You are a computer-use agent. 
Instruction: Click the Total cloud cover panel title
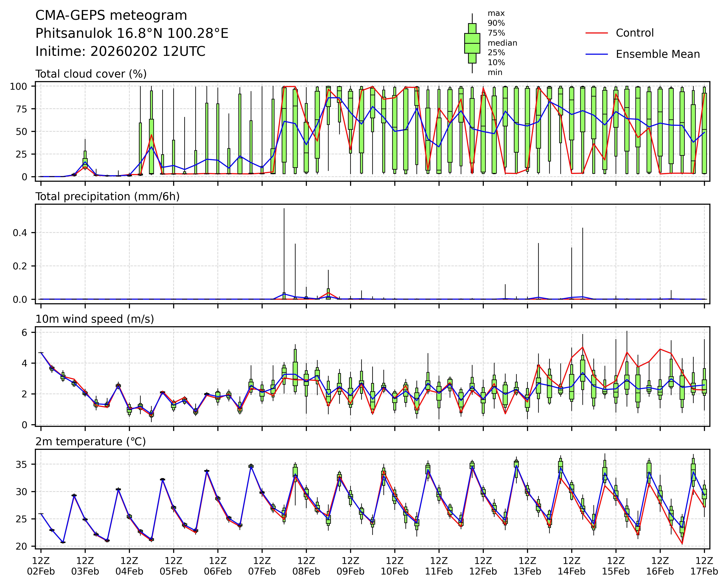tap(91, 74)
